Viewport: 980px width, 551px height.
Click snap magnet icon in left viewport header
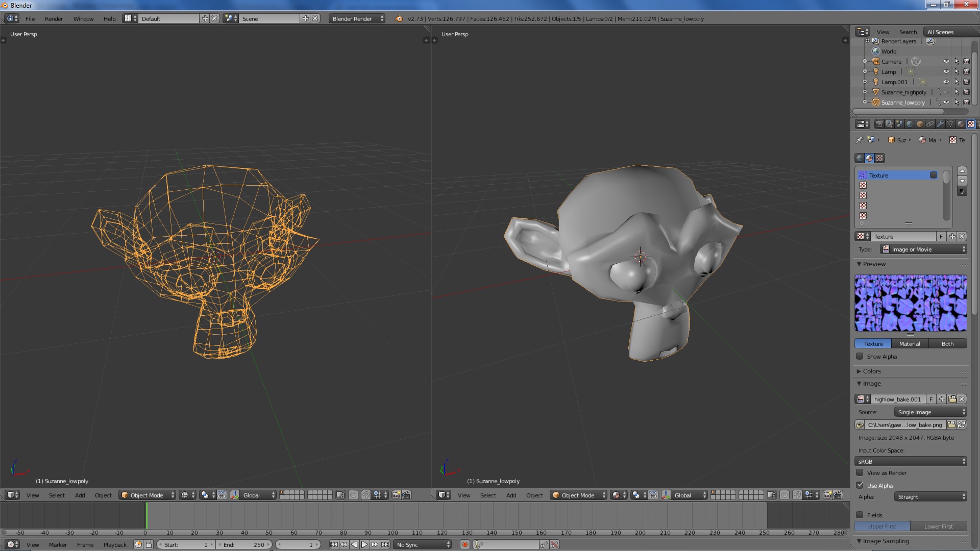(x=366, y=495)
